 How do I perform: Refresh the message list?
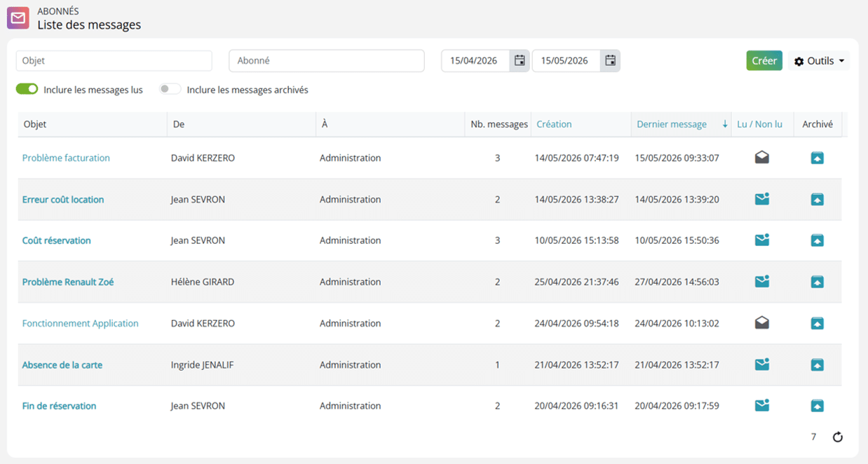(837, 437)
